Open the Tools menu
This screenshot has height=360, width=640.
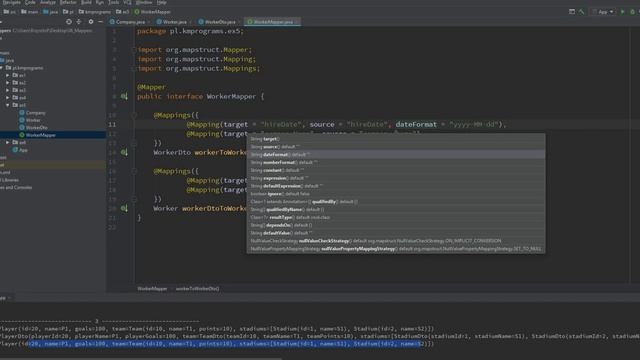pos(113,2)
